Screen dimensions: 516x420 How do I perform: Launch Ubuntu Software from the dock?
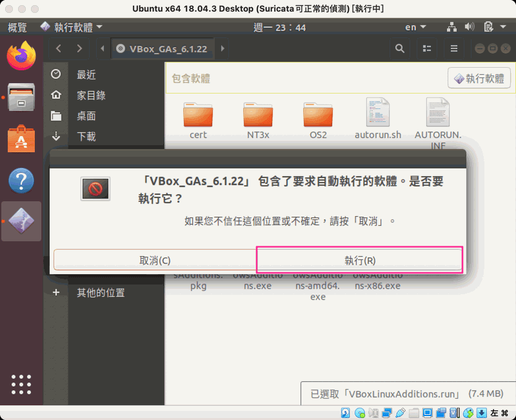click(x=21, y=139)
